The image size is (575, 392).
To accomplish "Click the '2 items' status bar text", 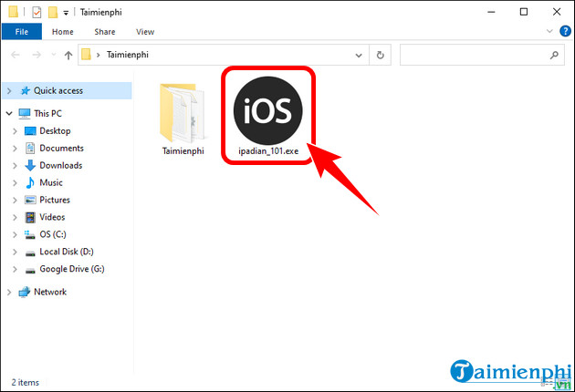I will tap(26, 383).
